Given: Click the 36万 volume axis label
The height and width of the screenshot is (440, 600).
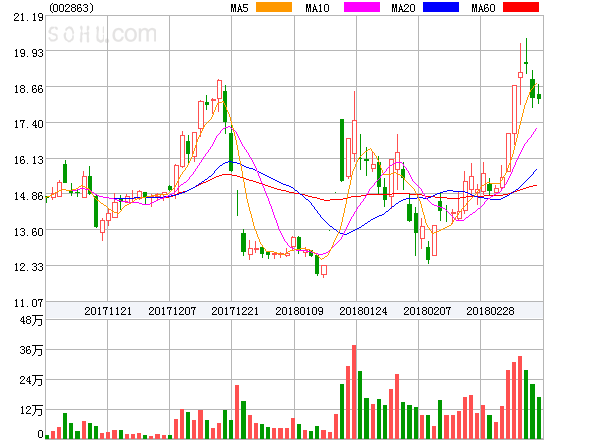Looking at the screenshot, I should tap(31, 350).
